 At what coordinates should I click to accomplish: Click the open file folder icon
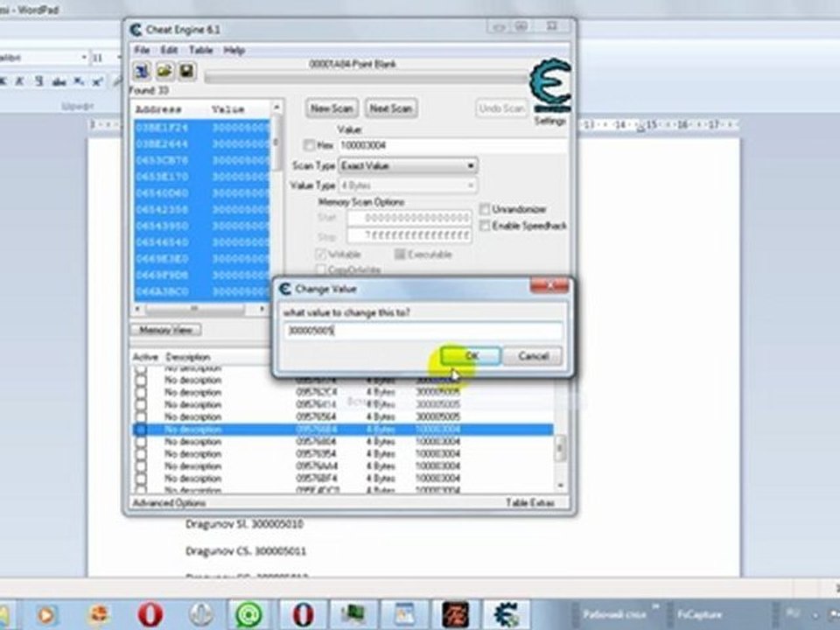[164, 71]
